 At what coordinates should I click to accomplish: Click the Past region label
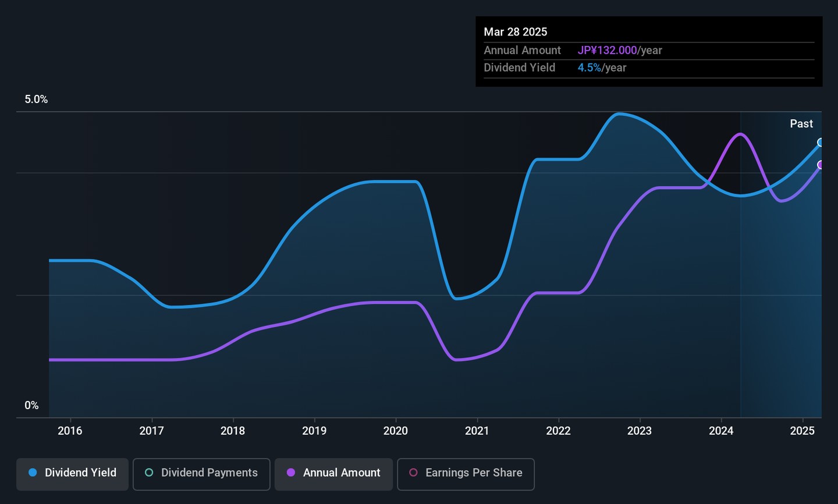pyautogui.click(x=801, y=124)
